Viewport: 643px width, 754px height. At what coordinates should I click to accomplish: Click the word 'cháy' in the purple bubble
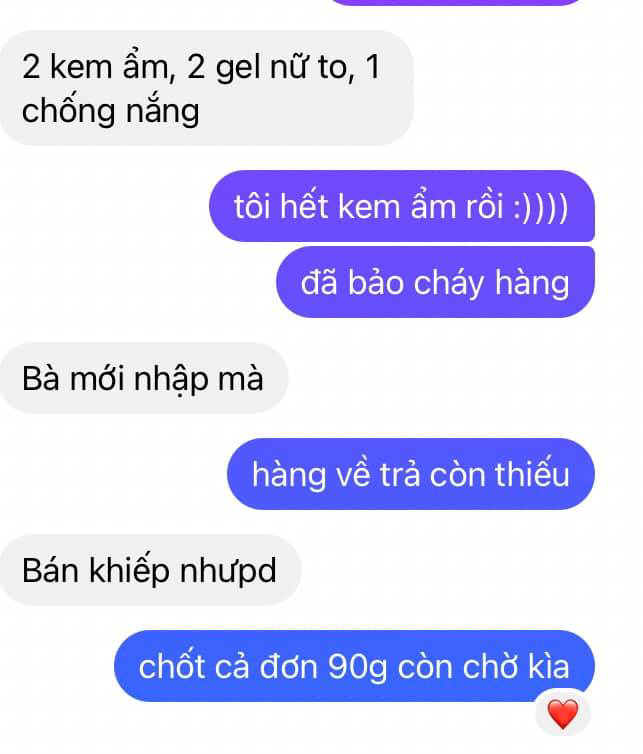point(449,283)
